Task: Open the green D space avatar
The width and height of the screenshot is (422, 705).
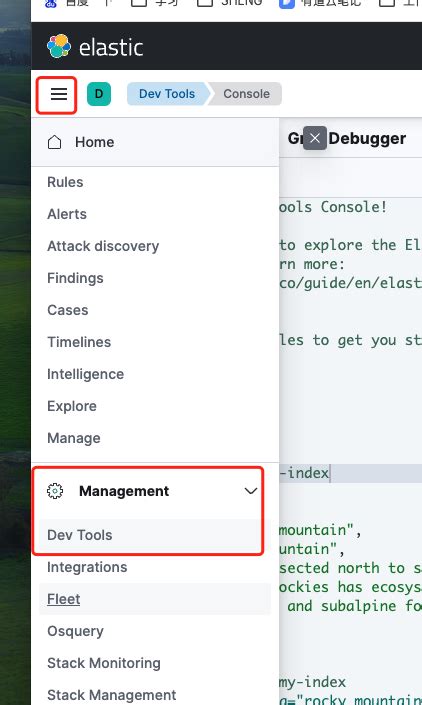Action: [x=99, y=94]
